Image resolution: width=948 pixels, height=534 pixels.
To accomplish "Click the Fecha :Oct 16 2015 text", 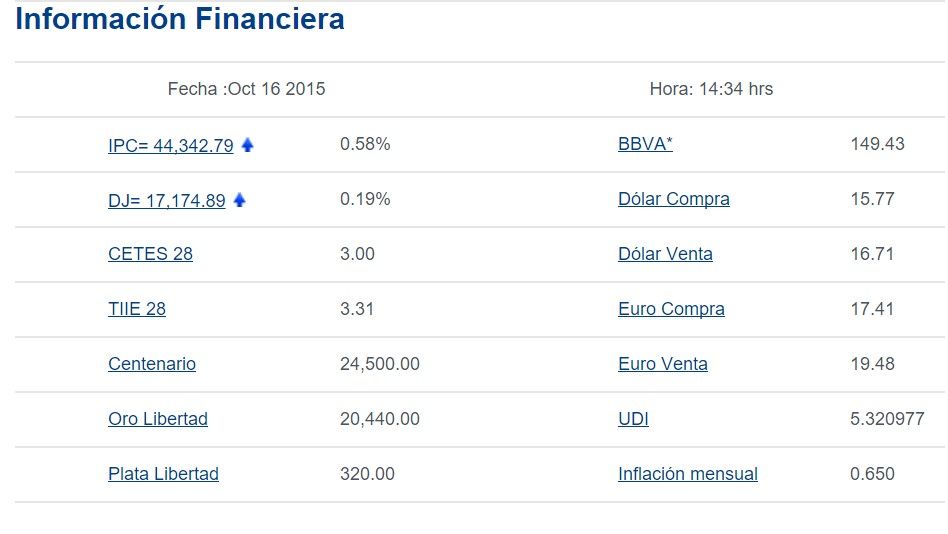I will [246, 89].
